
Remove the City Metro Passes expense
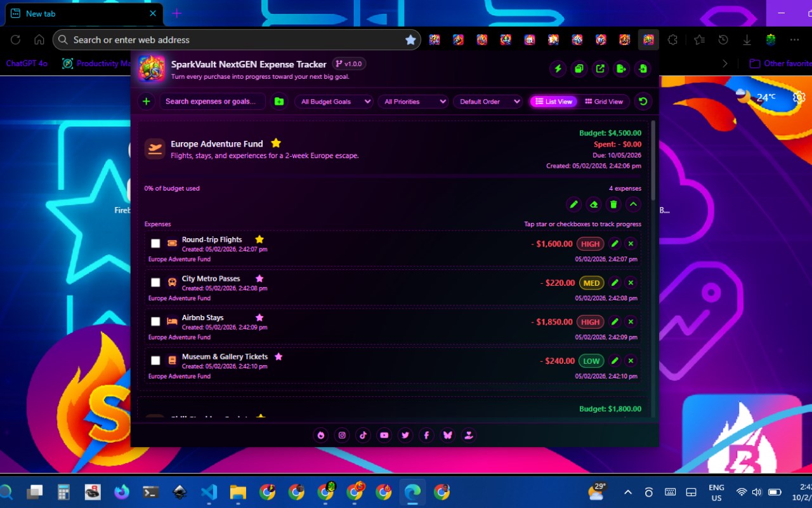(x=631, y=283)
